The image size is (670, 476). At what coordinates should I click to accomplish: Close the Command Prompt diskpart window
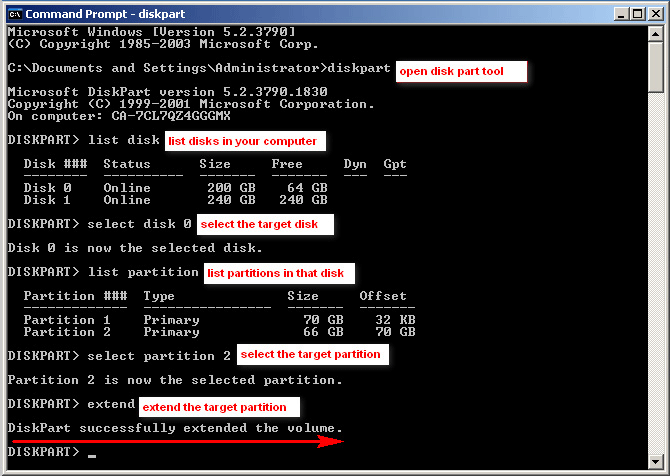(x=655, y=14)
